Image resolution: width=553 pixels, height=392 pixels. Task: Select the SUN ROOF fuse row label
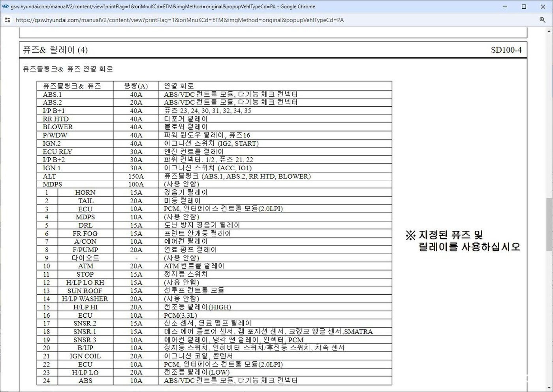(85, 290)
